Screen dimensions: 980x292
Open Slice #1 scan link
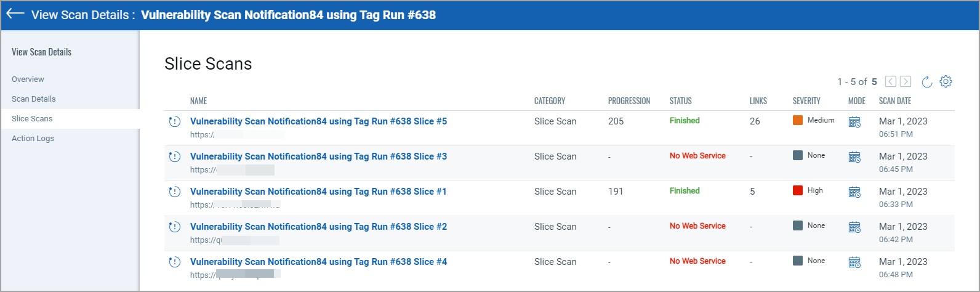click(318, 192)
